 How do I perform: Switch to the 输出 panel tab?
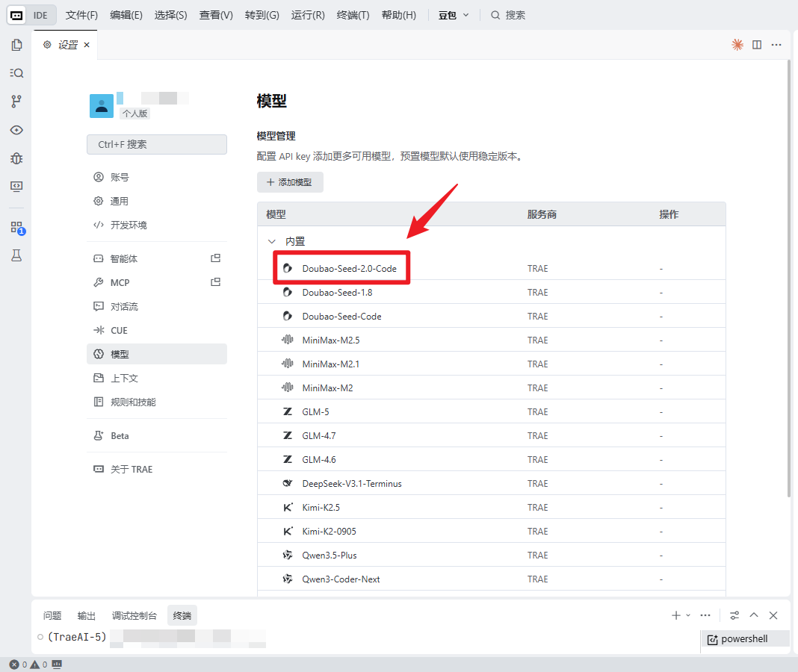(87, 616)
